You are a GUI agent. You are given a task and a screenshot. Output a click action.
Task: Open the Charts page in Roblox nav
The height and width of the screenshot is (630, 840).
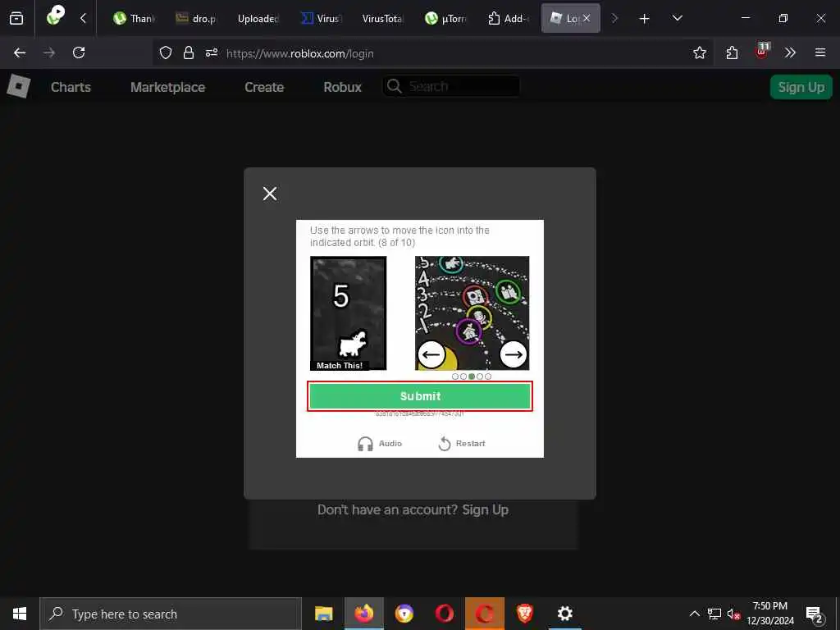(x=71, y=87)
